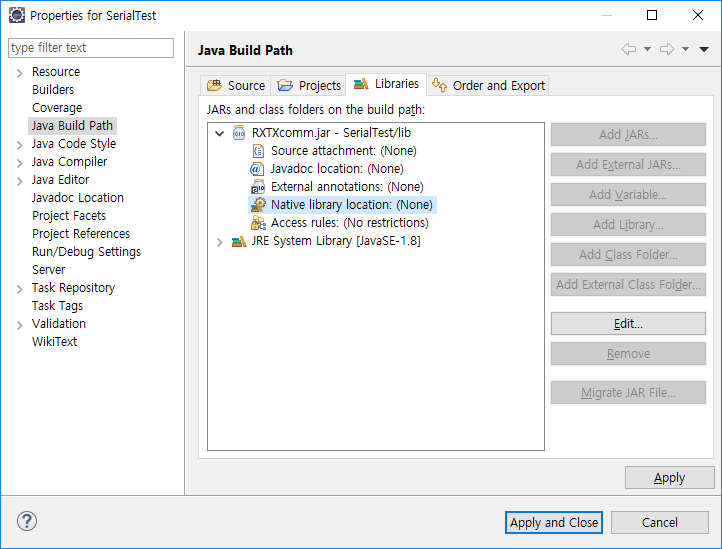
Task: Open the back history dropdown arrow
Action: (x=647, y=49)
